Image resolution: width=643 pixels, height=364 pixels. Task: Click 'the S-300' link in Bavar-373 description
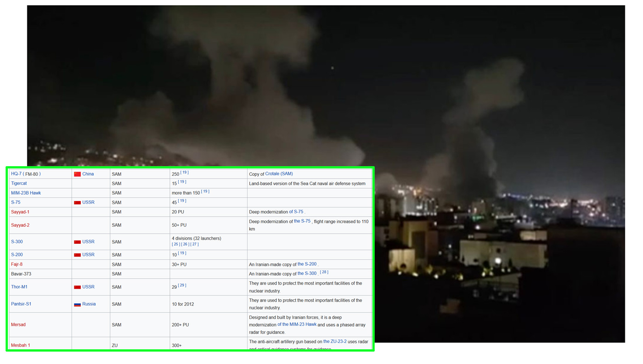coord(307,273)
